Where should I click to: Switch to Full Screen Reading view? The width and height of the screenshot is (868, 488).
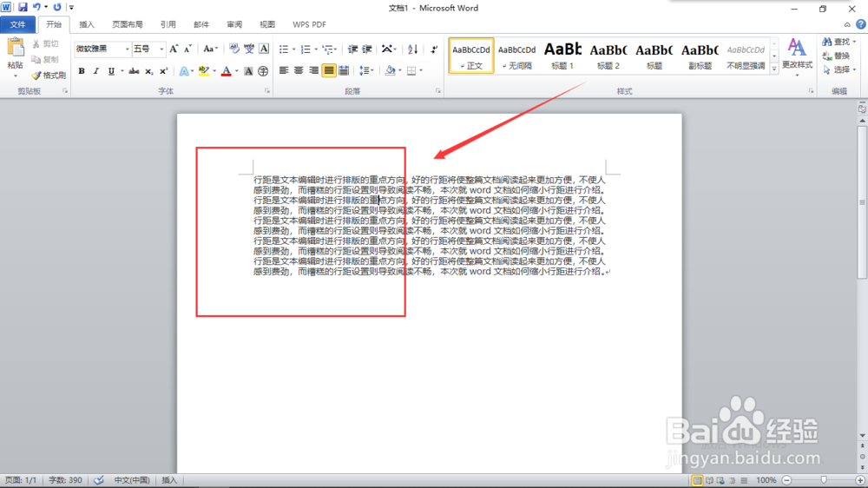click(709, 480)
